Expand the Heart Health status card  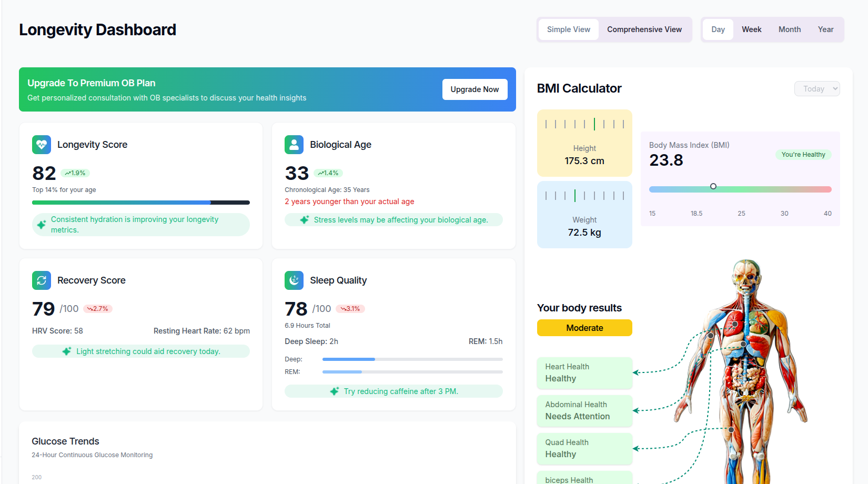[x=584, y=372]
